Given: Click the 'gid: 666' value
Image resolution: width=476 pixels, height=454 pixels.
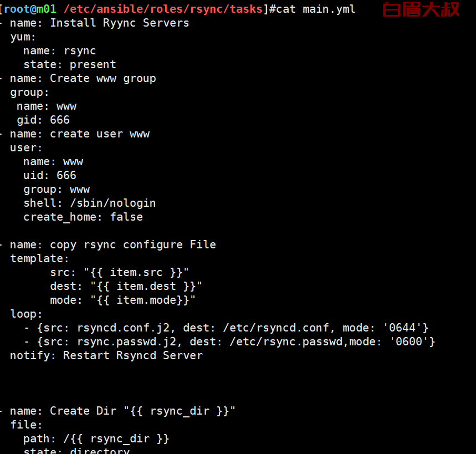Looking at the screenshot, I should coord(43,120).
